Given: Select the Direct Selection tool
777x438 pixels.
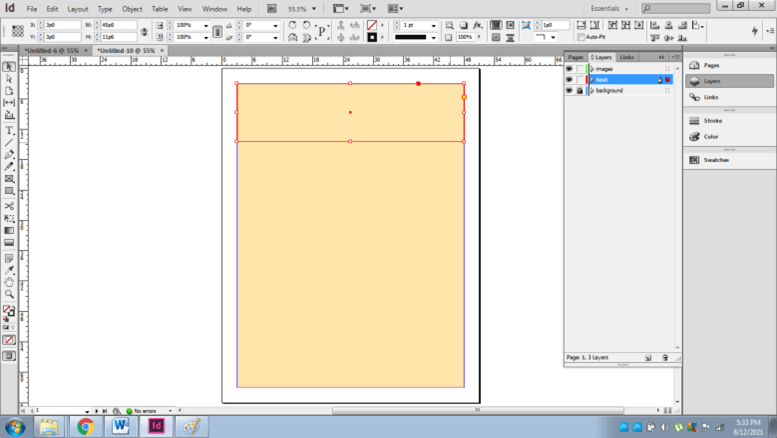Looking at the screenshot, I should point(10,79).
